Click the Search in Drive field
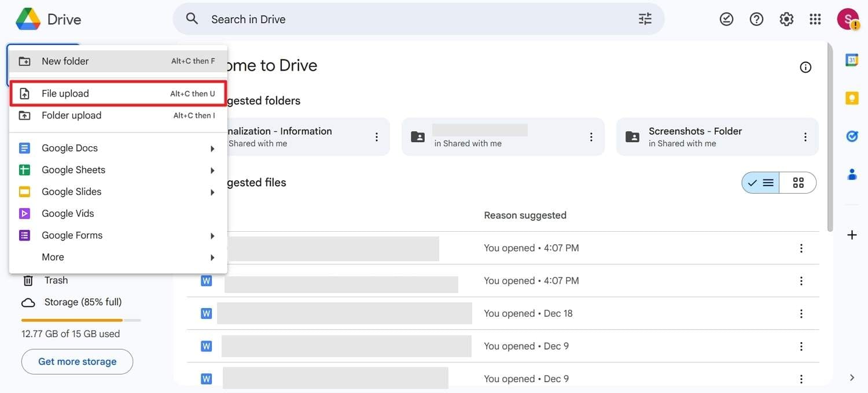The image size is (868, 393). coord(347,18)
